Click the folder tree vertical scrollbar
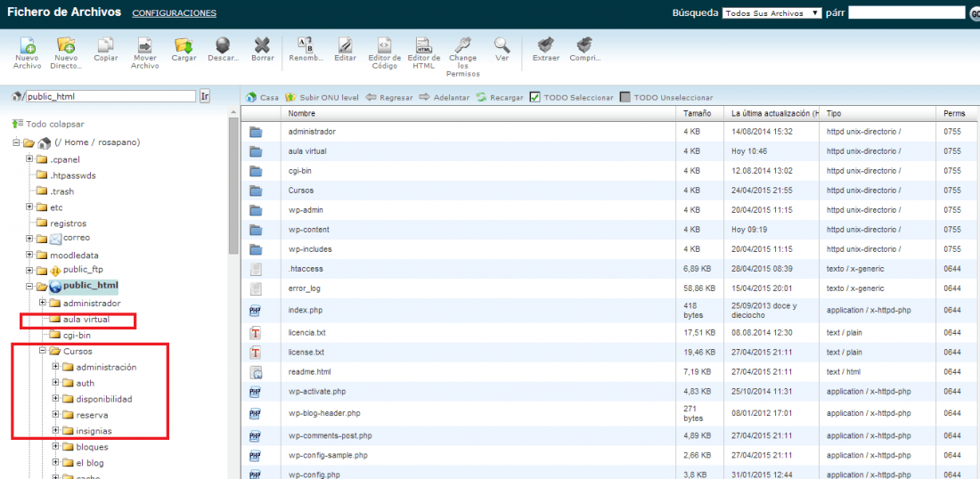 [234, 184]
